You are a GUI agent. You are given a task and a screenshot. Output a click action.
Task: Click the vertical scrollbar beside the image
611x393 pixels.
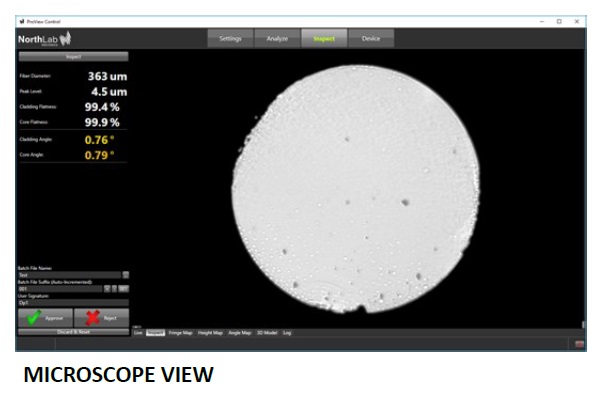(x=583, y=324)
